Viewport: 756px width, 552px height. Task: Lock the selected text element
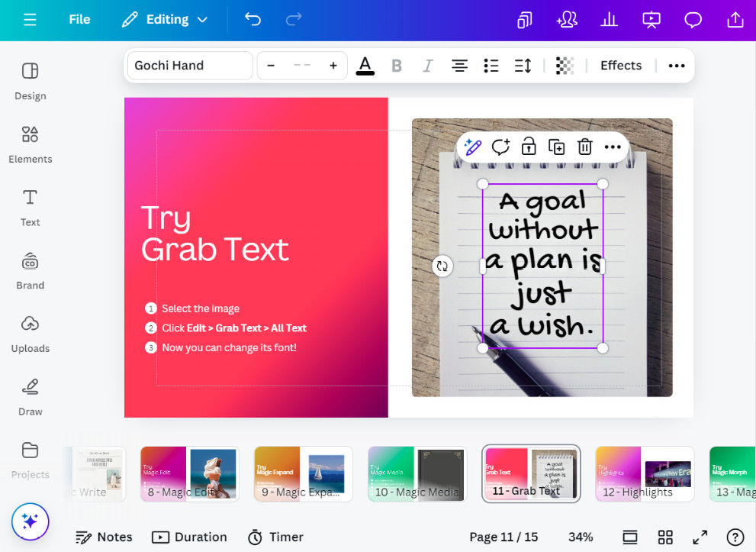[x=529, y=147]
